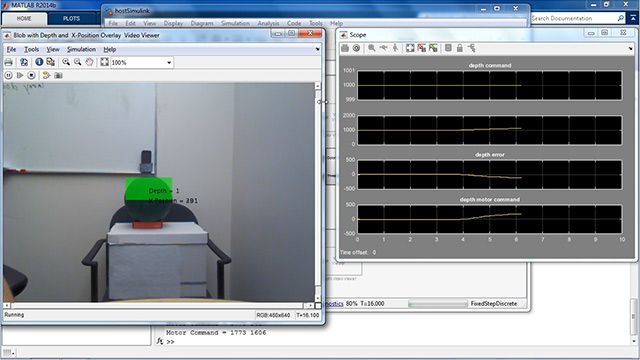Select the Pan hand tool in Video Viewer
This screenshot has width=640, height=360.
89,62
